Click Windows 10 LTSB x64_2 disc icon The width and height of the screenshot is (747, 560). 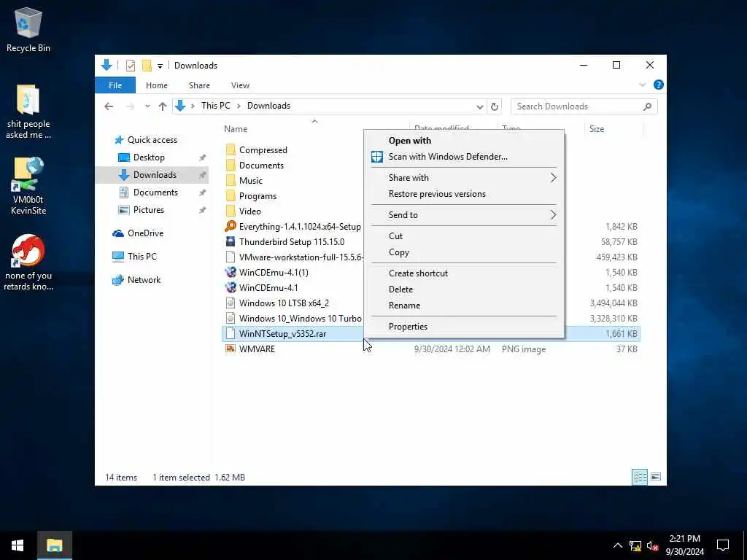pyautogui.click(x=231, y=303)
